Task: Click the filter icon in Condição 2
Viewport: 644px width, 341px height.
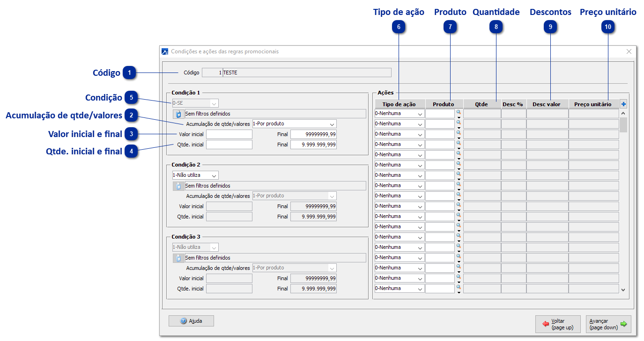Action: coord(178,186)
